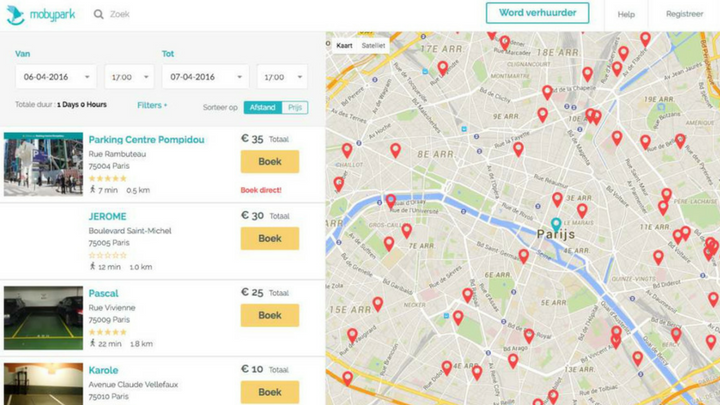Book the Karole parking for € 10
The height and width of the screenshot is (405, 720).
click(x=270, y=392)
